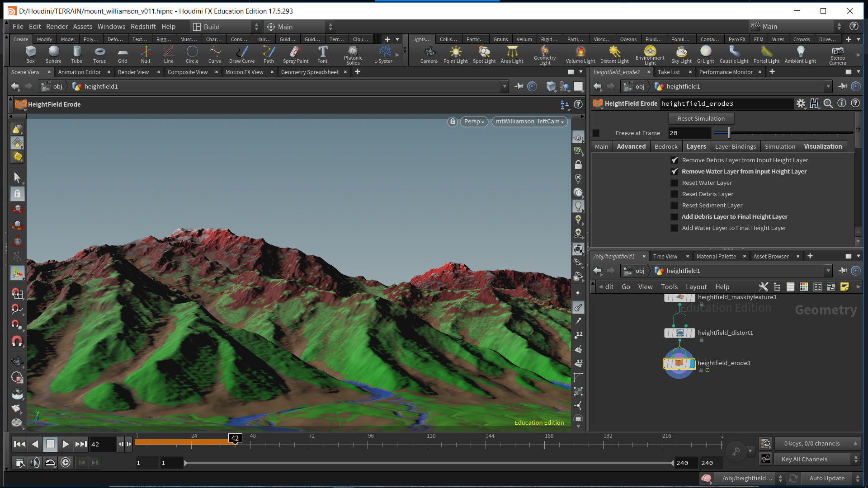Select the Sphere shelf tool
Viewport: 868px width, 488px height.
click(53, 54)
